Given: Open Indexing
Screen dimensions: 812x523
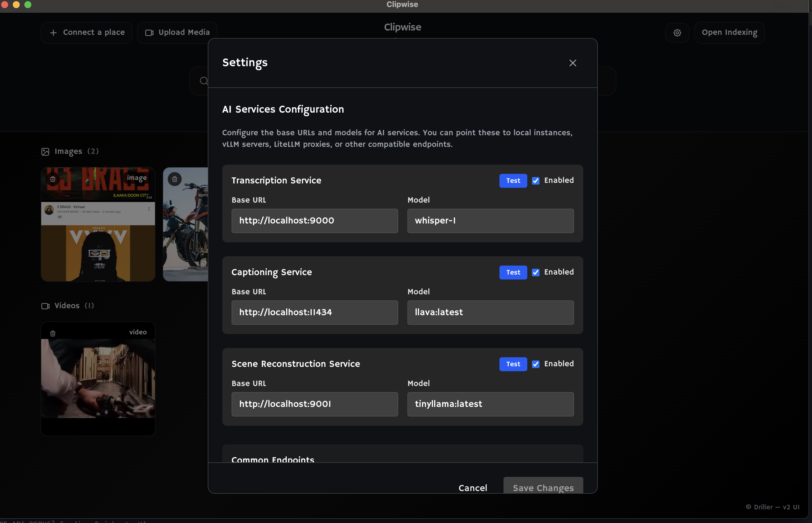Looking at the screenshot, I should coord(729,33).
